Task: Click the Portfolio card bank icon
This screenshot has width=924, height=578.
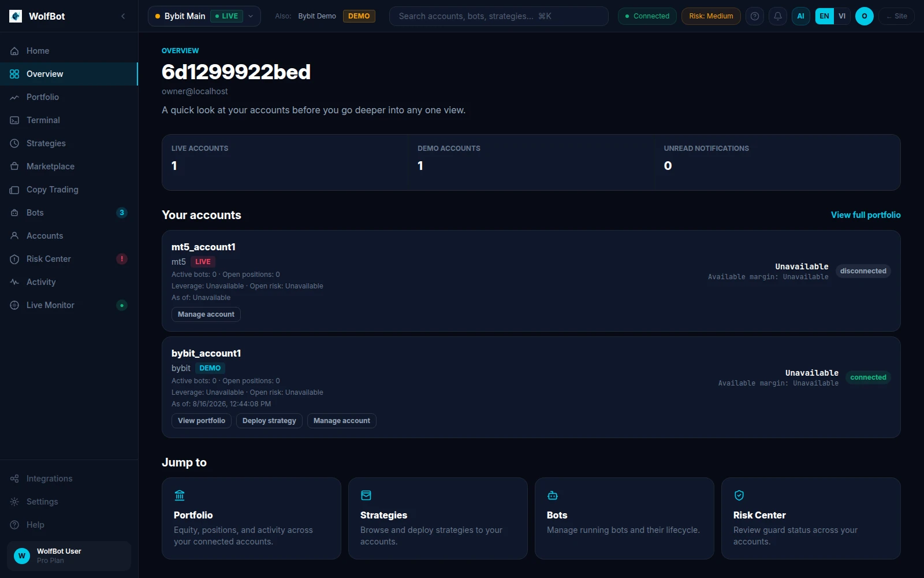Action: point(180,495)
